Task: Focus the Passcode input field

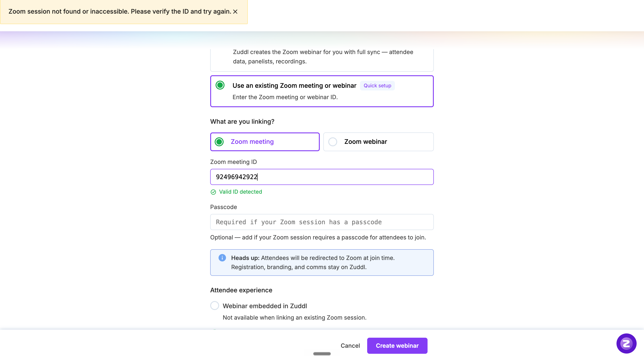Action: (x=322, y=222)
